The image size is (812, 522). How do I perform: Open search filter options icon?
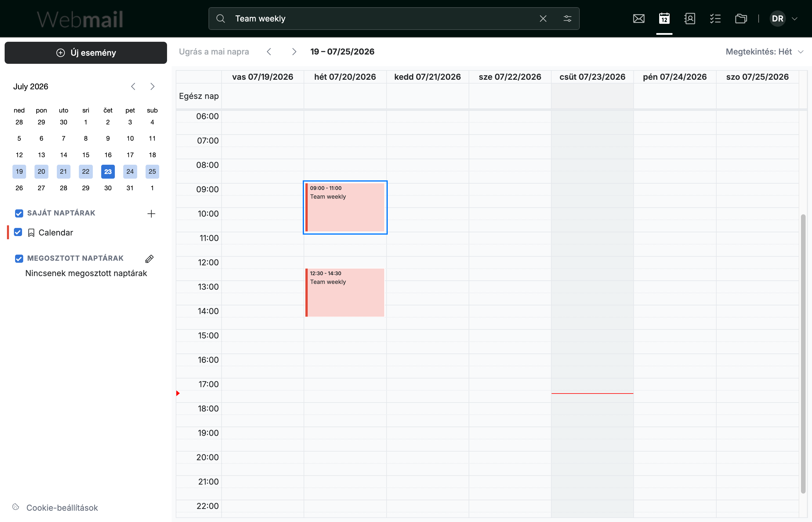tap(567, 19)
